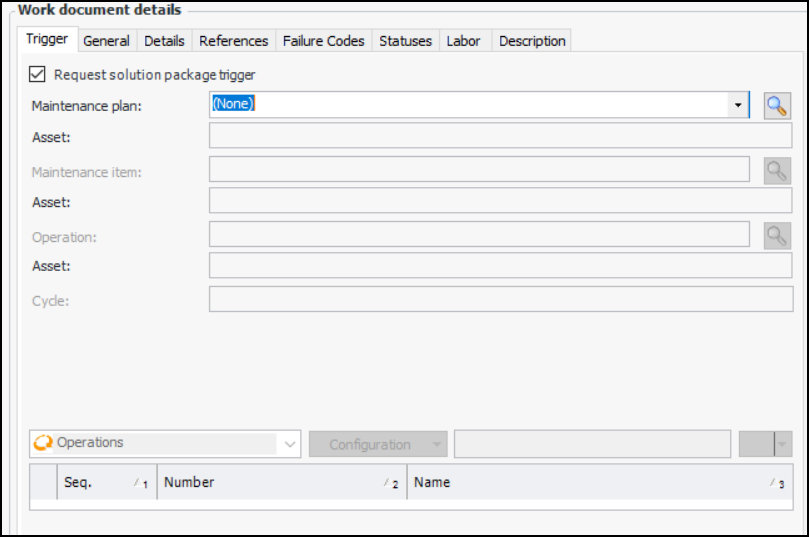Click the Maintenance item search magnifier
809x537 pixels.
777,171
